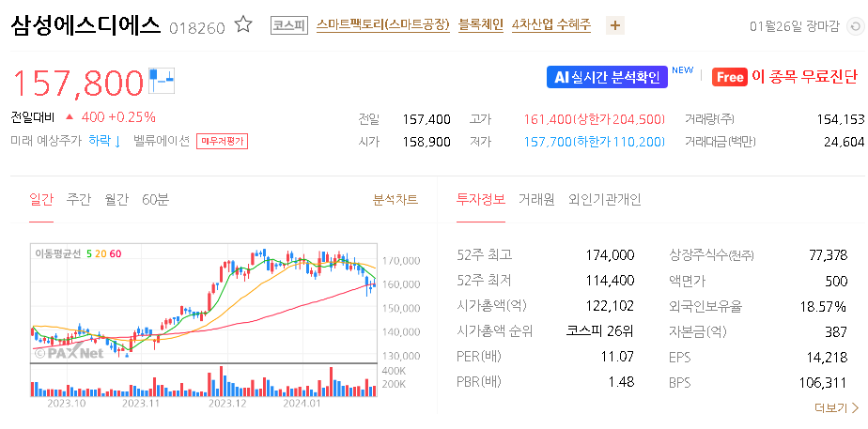Click the current price 157,800

(x=77, y=83)
